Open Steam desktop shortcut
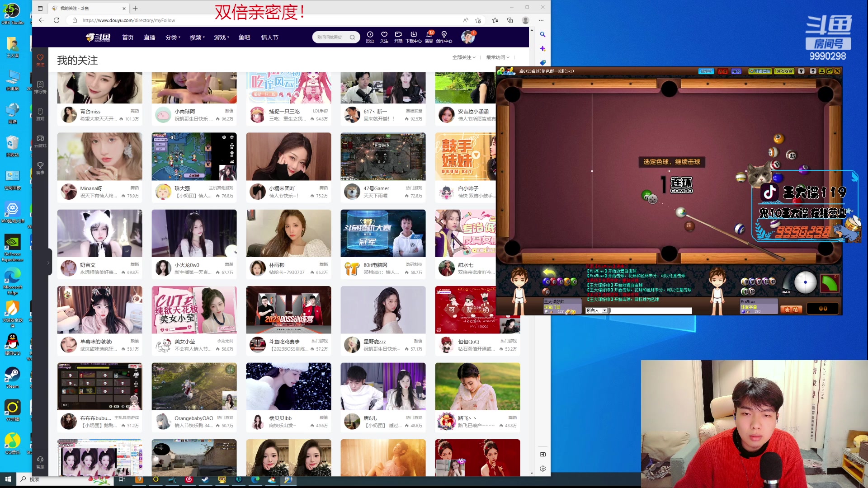Image resolution: width=868 pixels, height=488 pixels. click(13, 377)
